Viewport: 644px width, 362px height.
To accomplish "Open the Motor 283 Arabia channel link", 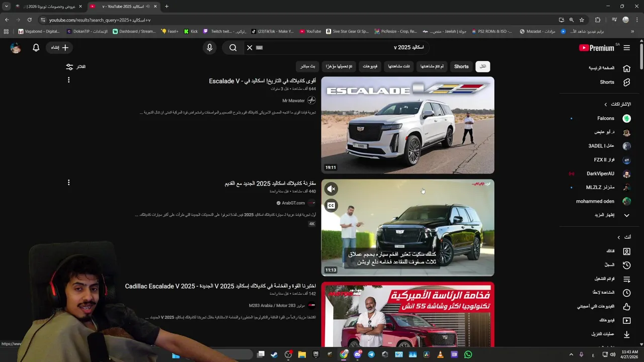I will click(x=277, y=306).
